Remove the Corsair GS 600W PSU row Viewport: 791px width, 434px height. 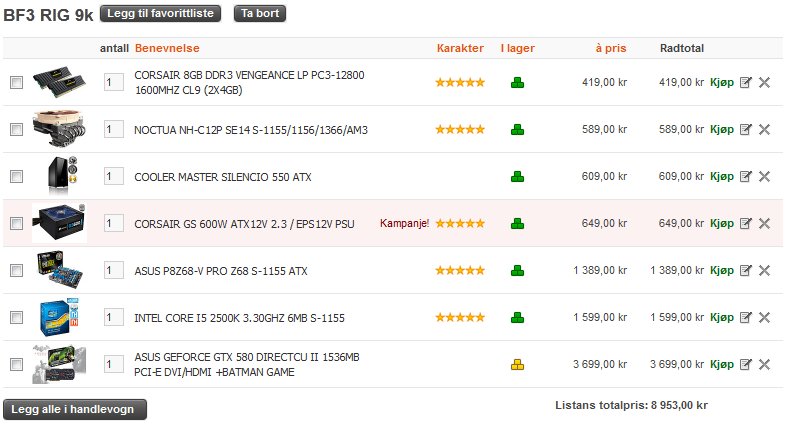[764, 223]
